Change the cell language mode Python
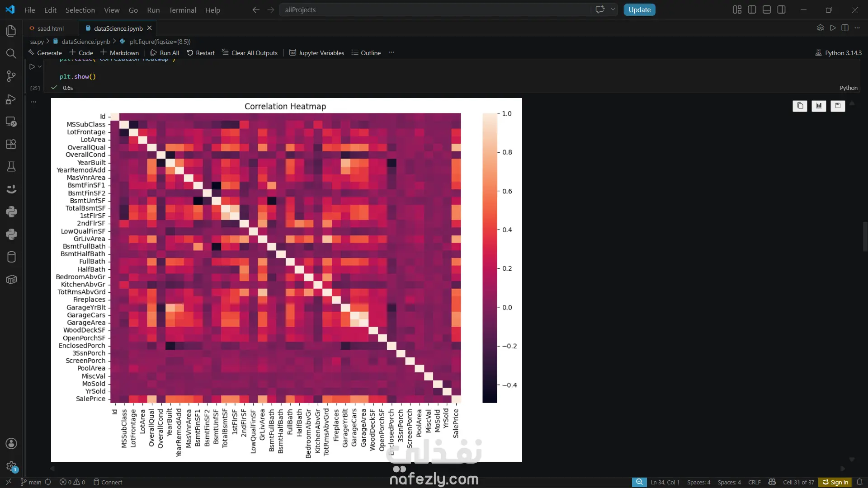 849,88
